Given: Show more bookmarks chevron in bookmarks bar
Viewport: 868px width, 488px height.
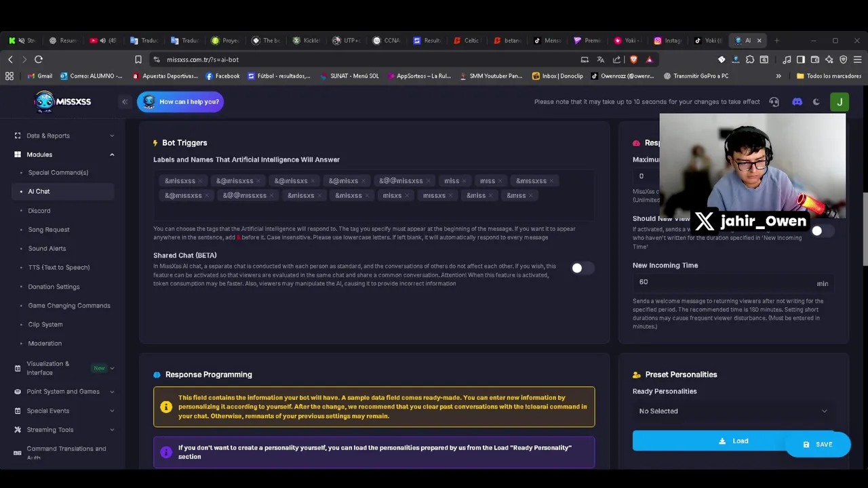Looking at the screenshot, I should tap(778, 76).
